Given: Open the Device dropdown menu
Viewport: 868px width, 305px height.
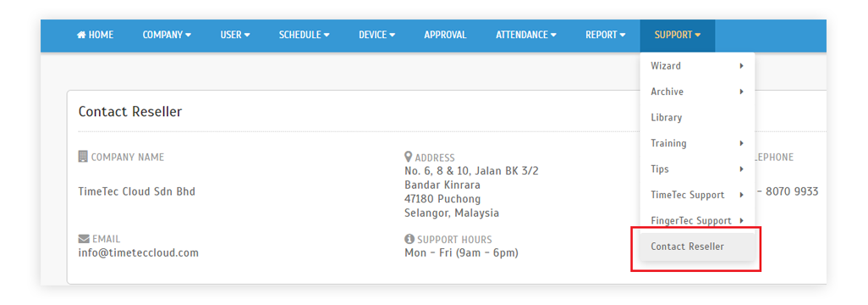Looking at the screenshot, I should pos(377,35).
